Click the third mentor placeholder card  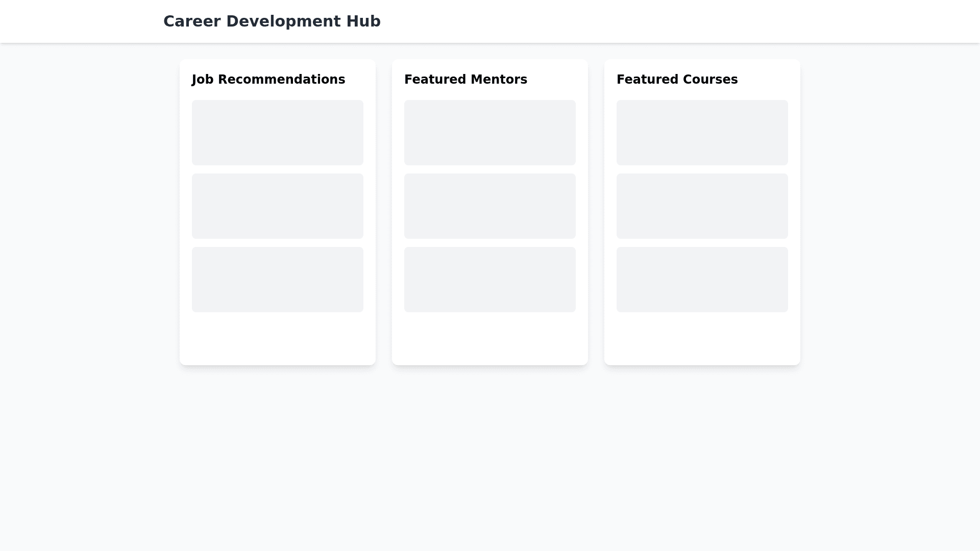489,280
